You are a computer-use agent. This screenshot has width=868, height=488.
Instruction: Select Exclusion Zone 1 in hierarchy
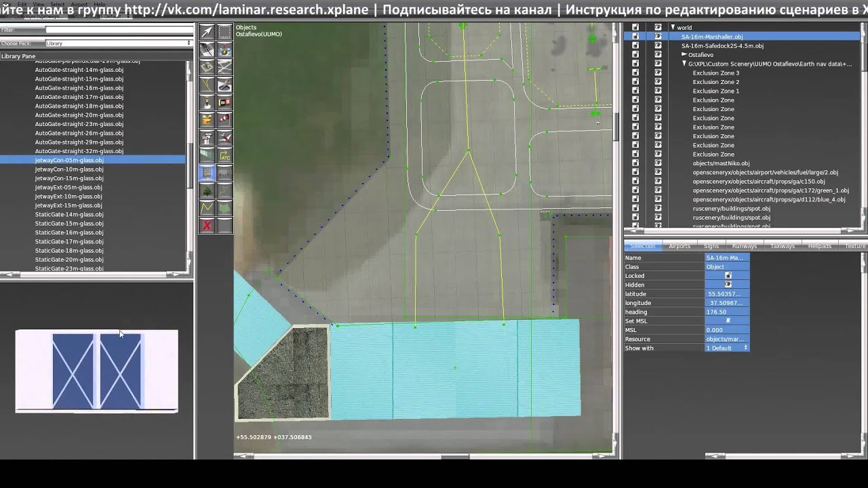pos(716,91)
